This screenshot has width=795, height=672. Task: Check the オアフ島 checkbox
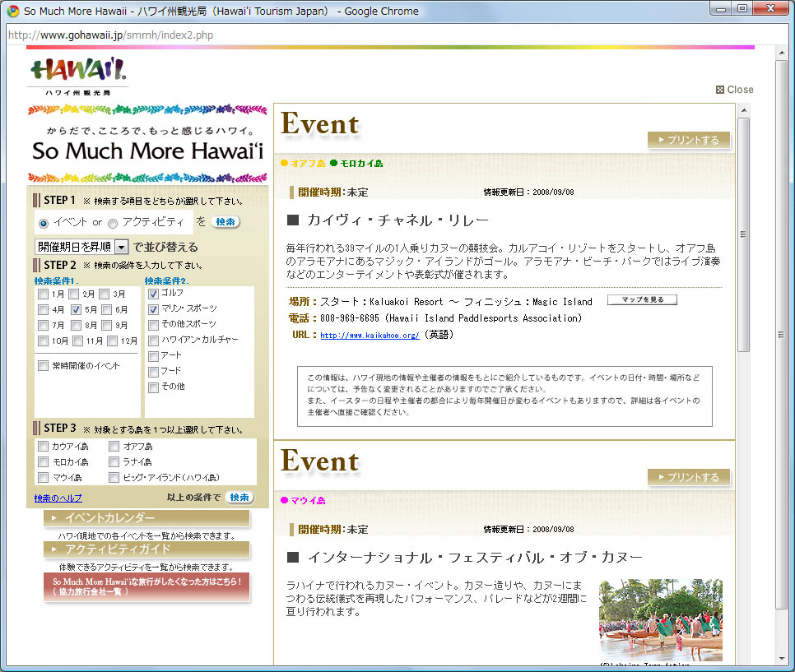tap(114, 447)
